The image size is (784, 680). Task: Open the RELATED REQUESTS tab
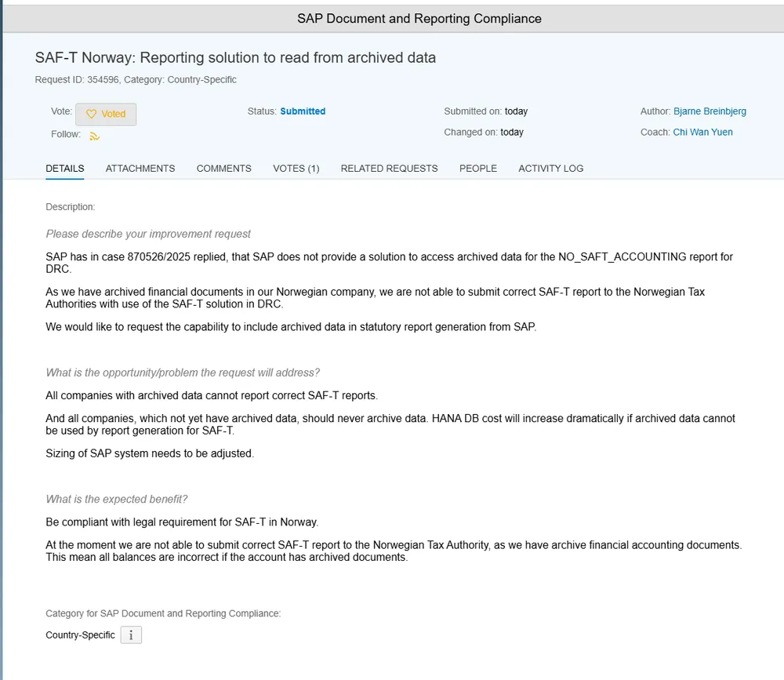click(390, 169)
